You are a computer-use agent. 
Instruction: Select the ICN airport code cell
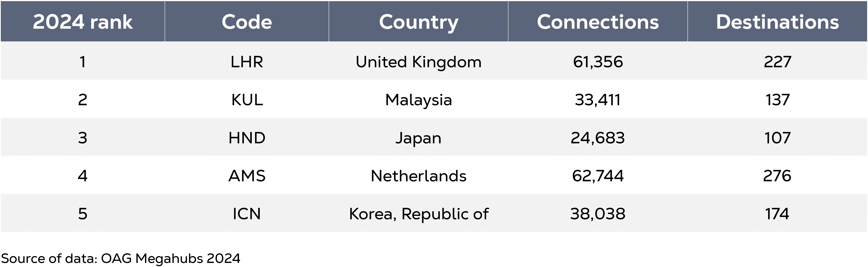tap(247, 214)
